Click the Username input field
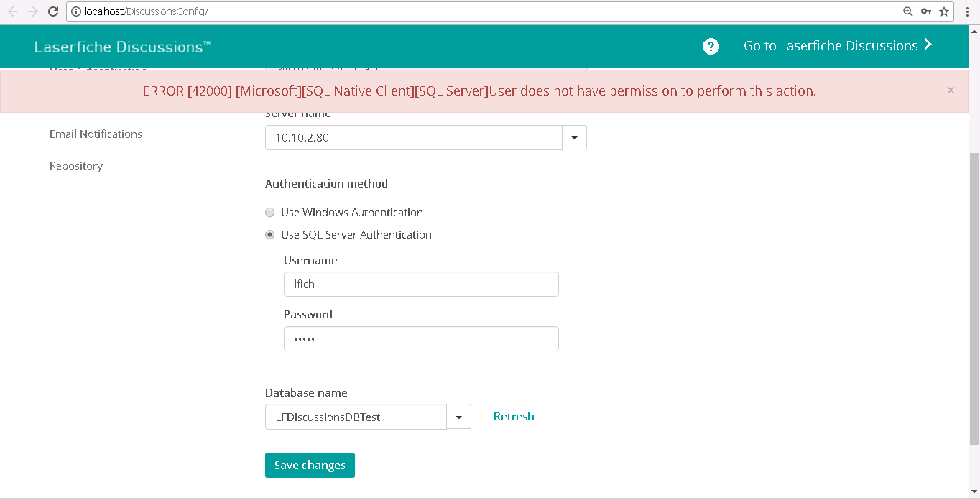Screen dimensions: 980x500 [421, 284]
